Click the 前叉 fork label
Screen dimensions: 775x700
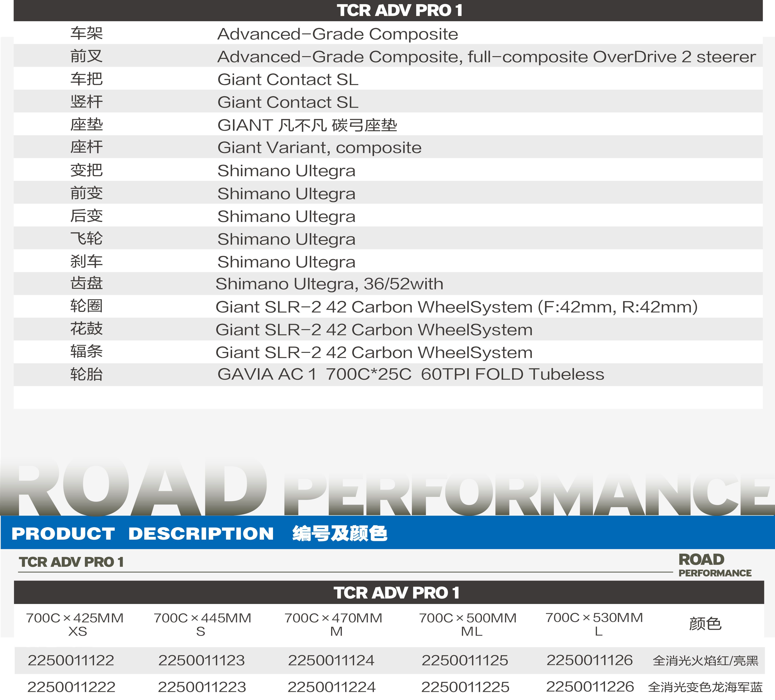point(86,56)
